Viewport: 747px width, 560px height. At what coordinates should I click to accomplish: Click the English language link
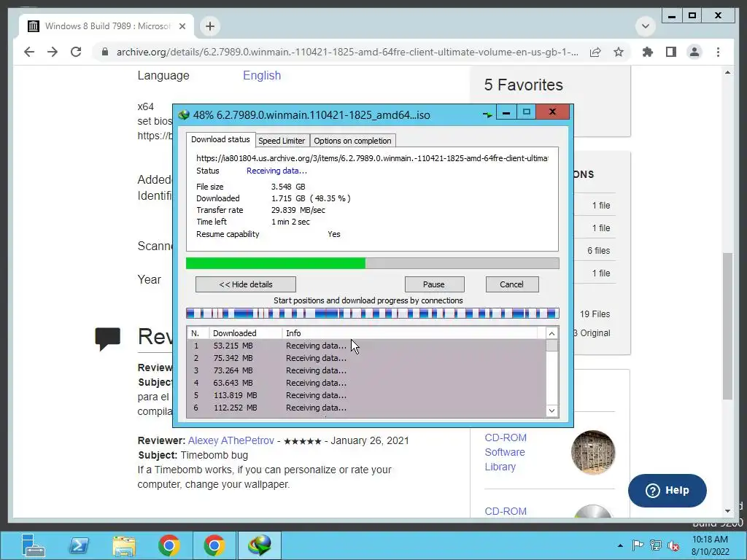tap(262, 75)
